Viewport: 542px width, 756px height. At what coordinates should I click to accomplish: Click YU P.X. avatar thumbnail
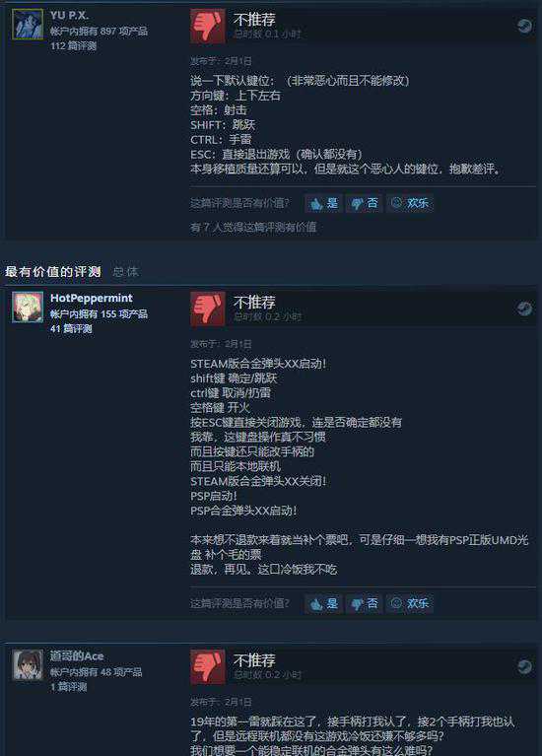pyautogui.click(x=28, y=24)
